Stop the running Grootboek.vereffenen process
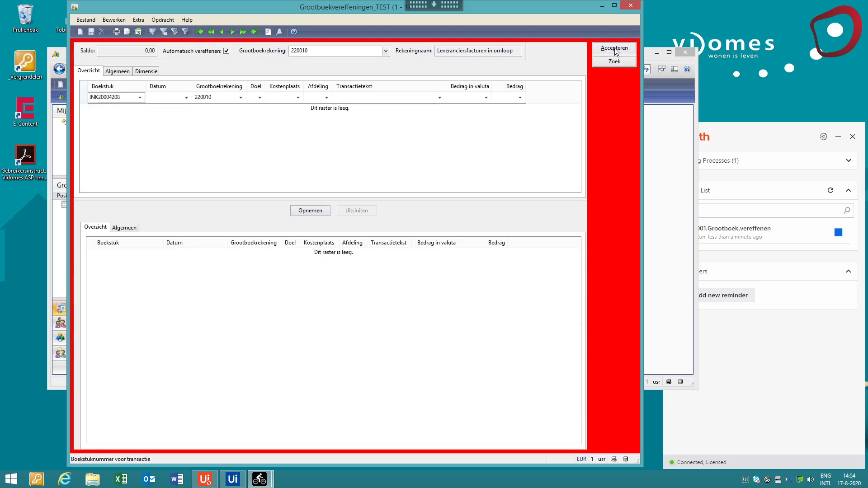The height and width of the screenshot is (488, 868). click(x=838, y=232)
